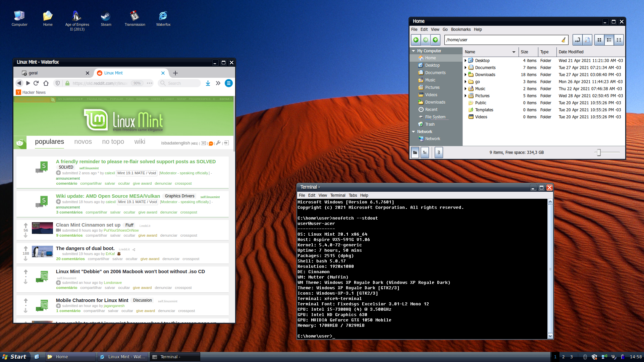Image resolution: width=644 pixels, height=362 pixels.
Task: Click the file manager search icon
Action: point(587,40)
